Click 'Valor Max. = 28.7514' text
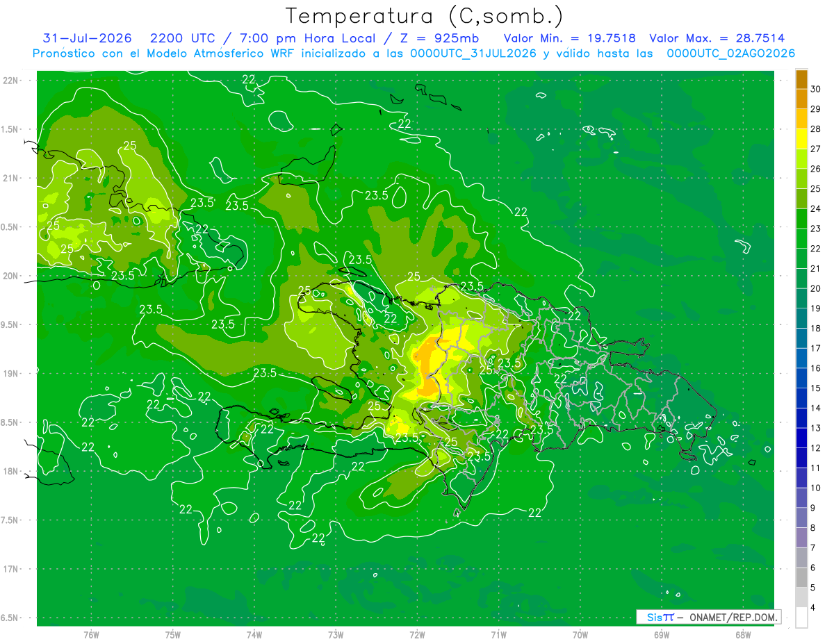Screen dimensions: 834x644 click(x=717, y=38)
